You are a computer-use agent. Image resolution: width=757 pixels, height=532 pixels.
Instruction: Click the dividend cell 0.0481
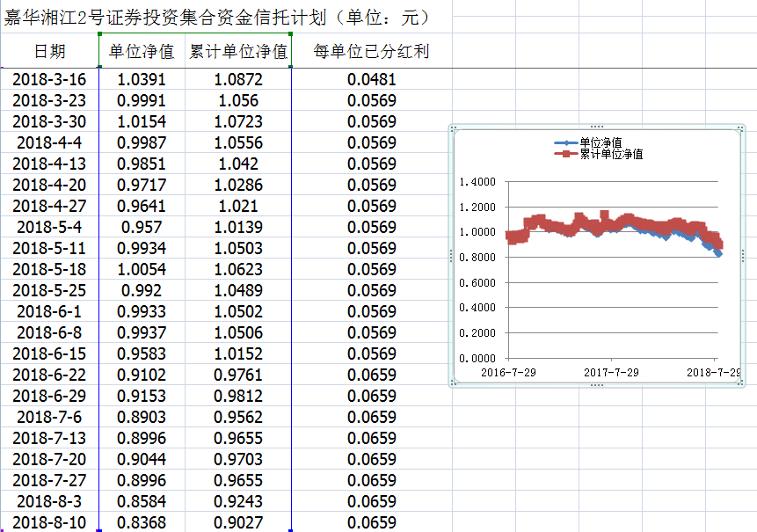[371, 79]
